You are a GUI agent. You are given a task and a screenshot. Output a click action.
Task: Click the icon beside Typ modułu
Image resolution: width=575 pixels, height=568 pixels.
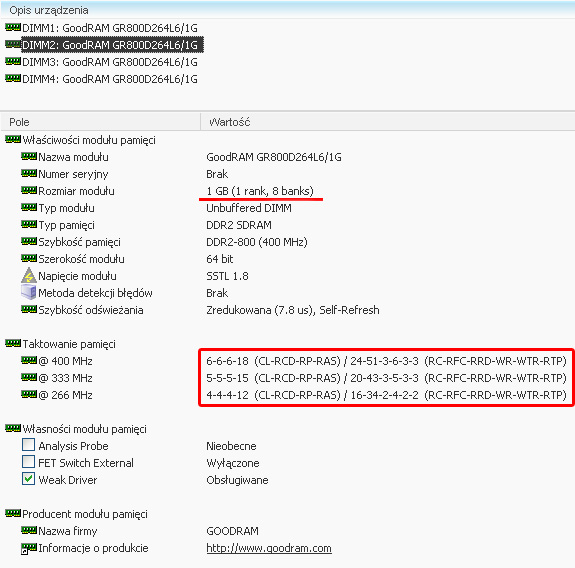pyautogui.click(x=29, y=208)
